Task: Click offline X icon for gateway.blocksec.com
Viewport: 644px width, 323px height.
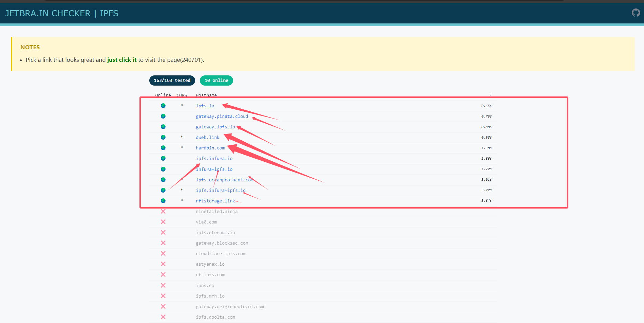Action: (163, 243)
